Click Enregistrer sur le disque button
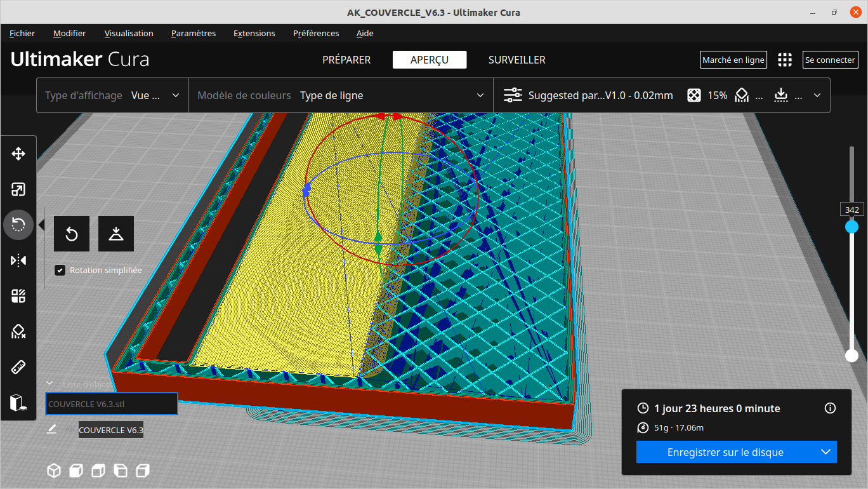Image resolution: width=868 pixels, height=489 pixels. 725,452
